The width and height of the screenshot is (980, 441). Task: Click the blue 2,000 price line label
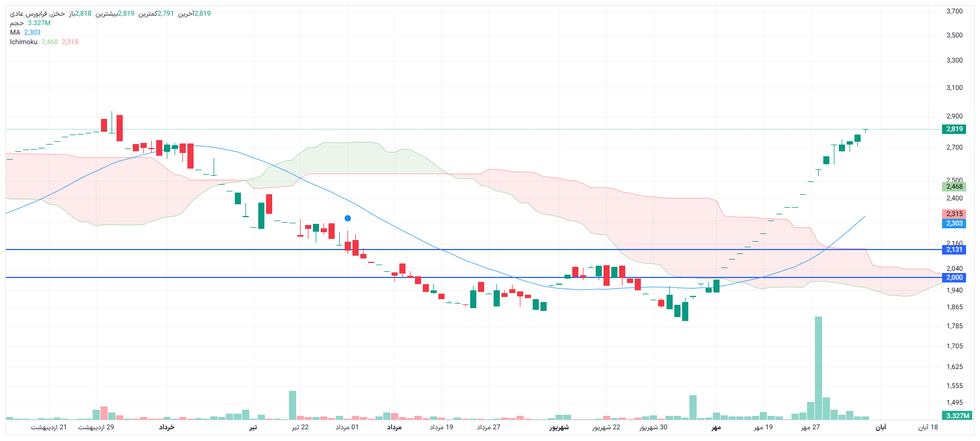click(954, 277)
